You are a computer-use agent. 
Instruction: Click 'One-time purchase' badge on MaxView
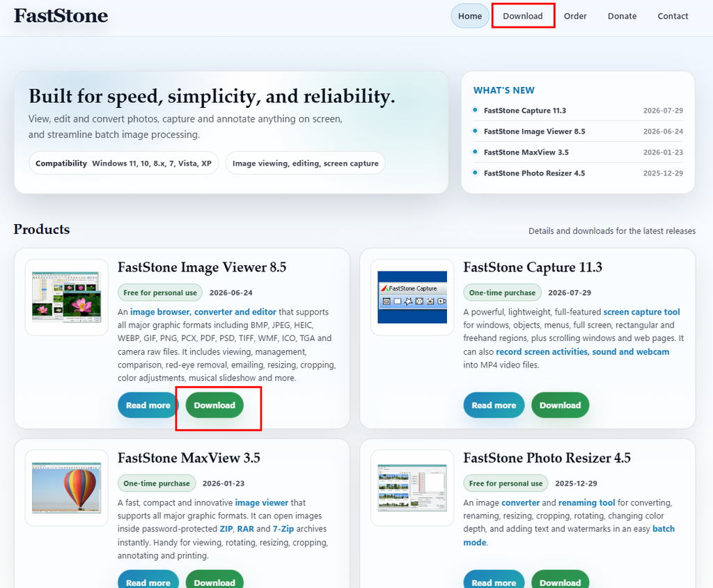(x=157, y=484)
